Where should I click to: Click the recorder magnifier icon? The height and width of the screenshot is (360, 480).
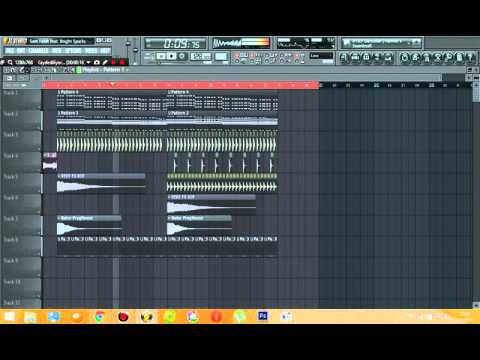tap(10, 62)
